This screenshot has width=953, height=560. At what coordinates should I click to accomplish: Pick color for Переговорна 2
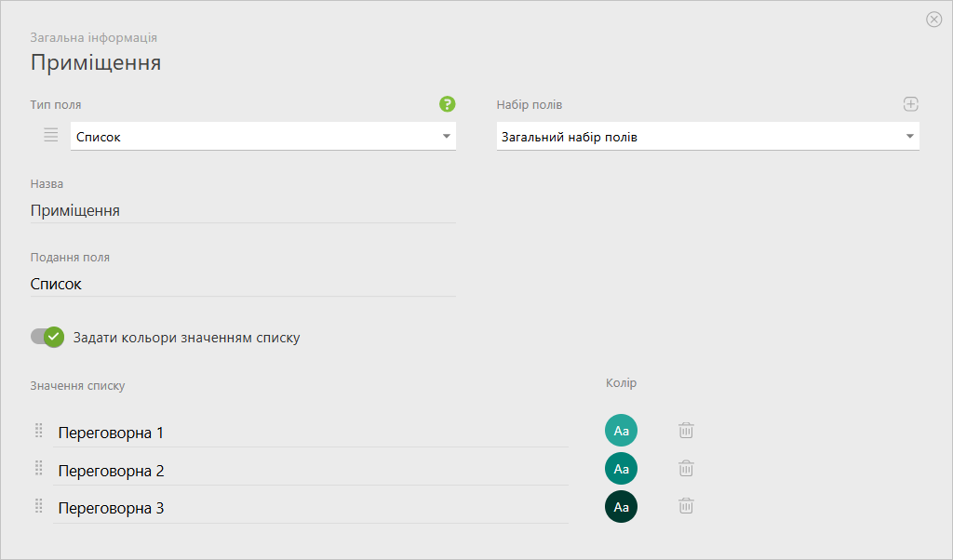click(621, 469)
